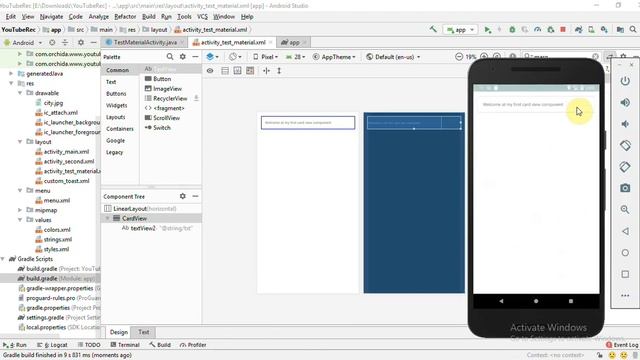
Task: Start debugging with the green bug icon
Action: tap(512, 29)
